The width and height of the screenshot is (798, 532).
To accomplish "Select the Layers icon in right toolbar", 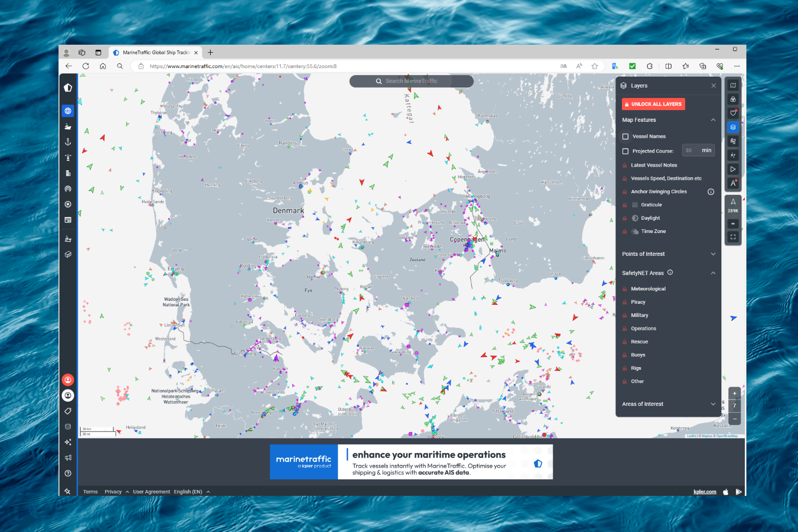I will click(733, 127).
